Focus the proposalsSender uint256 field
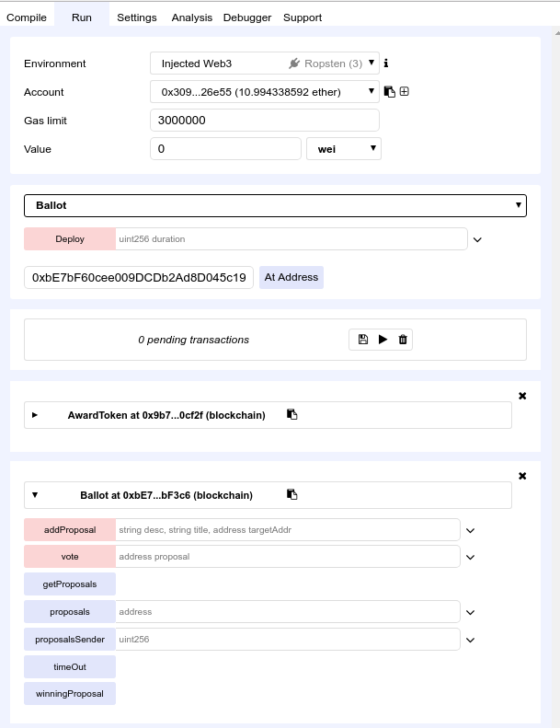This screenshot has width=560, height=728. (x=288, y=640)
